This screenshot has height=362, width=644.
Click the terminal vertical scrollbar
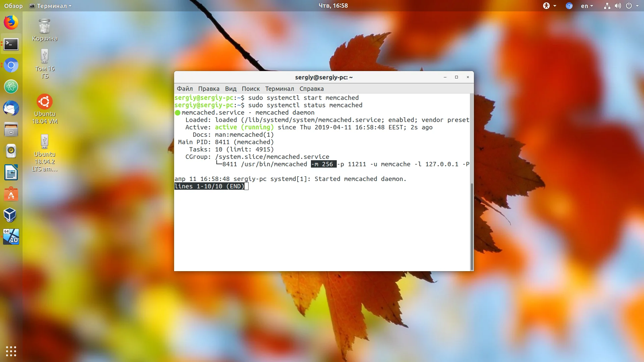(472, 226)
